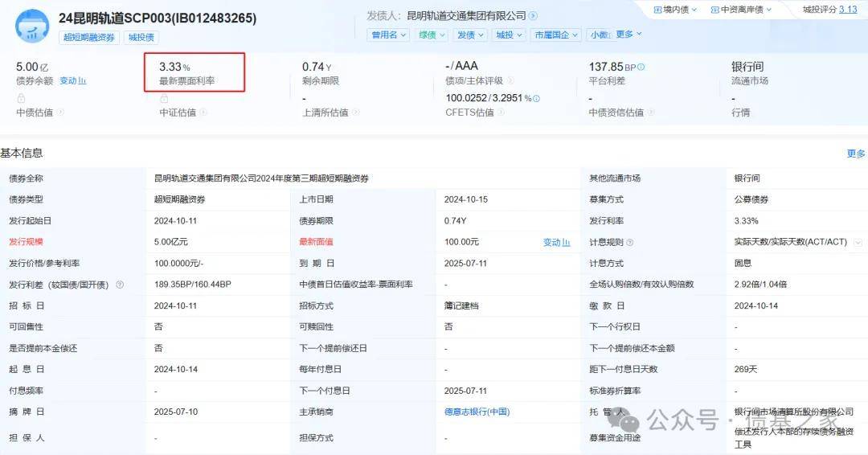The image size is (868, 455).
Task: Open 变动 chart link under 债券余额
Action: pos(72,81)
